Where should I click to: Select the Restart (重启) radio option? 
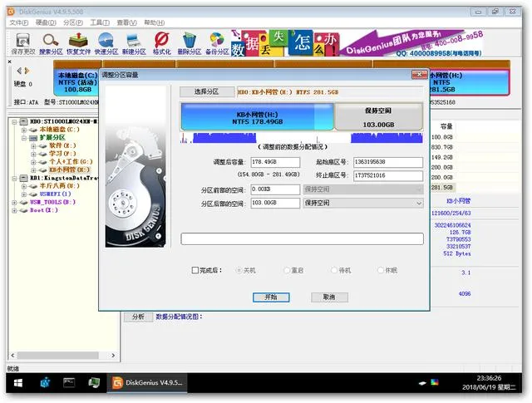[x=287, y=270]
